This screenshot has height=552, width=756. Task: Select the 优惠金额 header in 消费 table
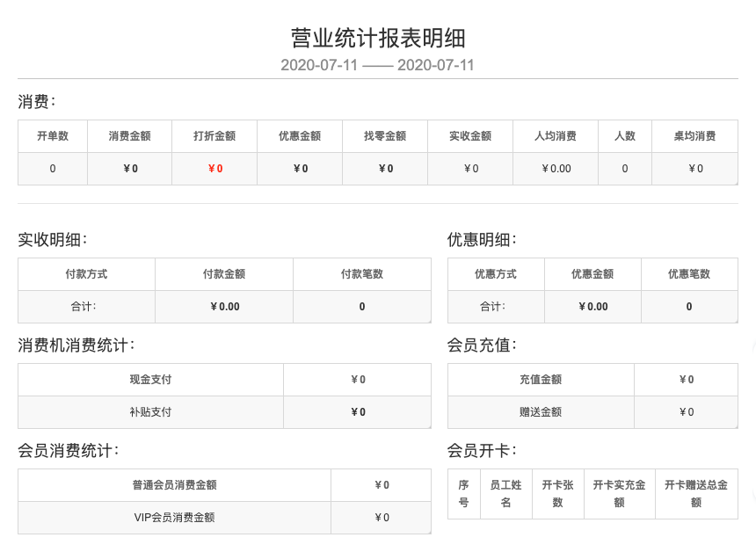[x=300, y=136]
